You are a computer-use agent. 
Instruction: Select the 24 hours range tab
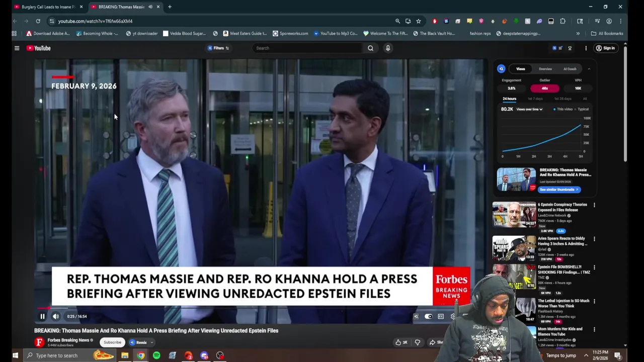pos(509,99)
